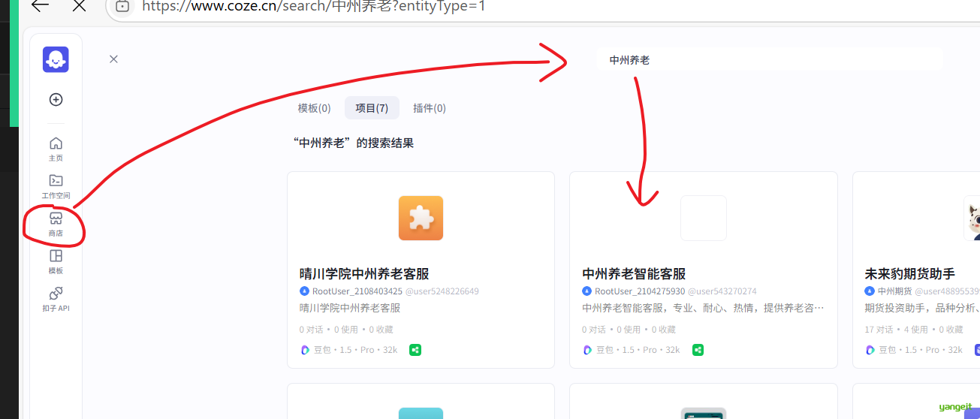Click the site info icon in address bar
The width and height of the screenshot is (980, 419).
122,6
